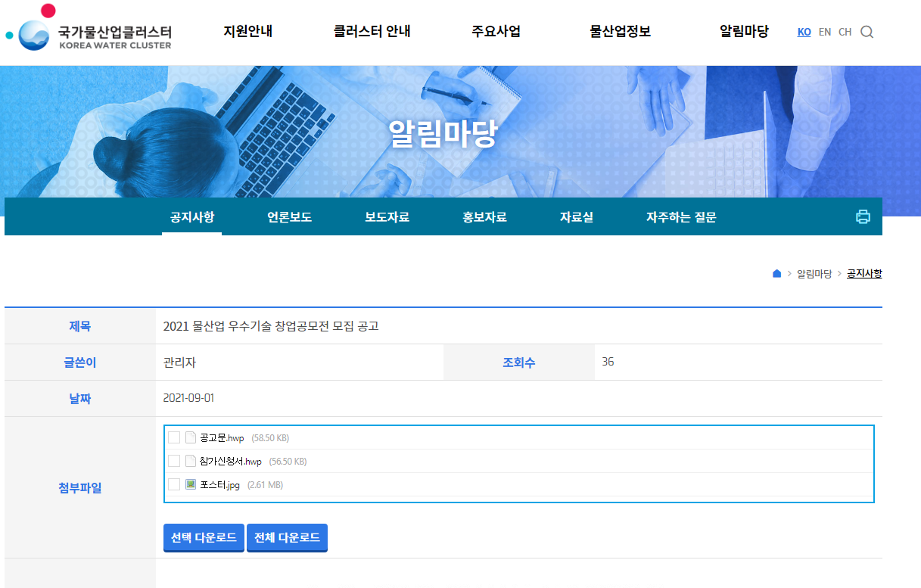Switch to the 보도자료 tab
Image resolution: width=921 pixels, height=588 pixels.
point(387,217)
